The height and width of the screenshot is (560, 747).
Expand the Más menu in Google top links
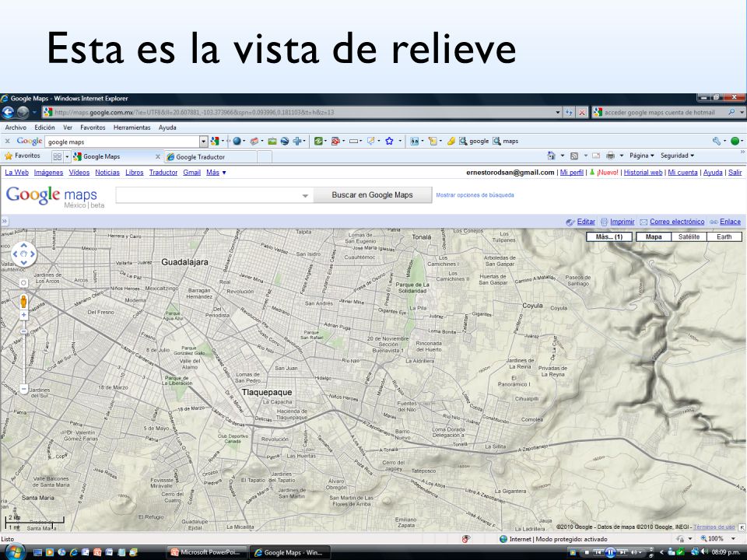point(216,173)
